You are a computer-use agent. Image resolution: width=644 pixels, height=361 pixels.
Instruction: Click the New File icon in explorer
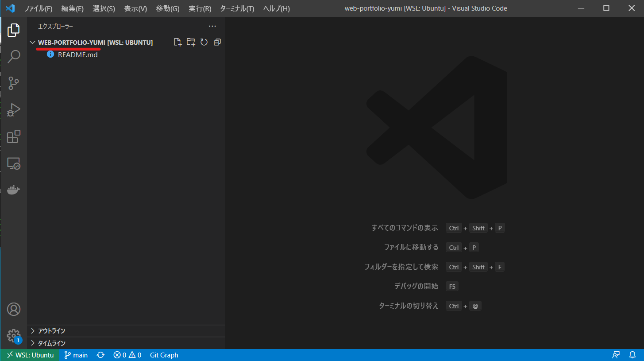click(177, 42)
